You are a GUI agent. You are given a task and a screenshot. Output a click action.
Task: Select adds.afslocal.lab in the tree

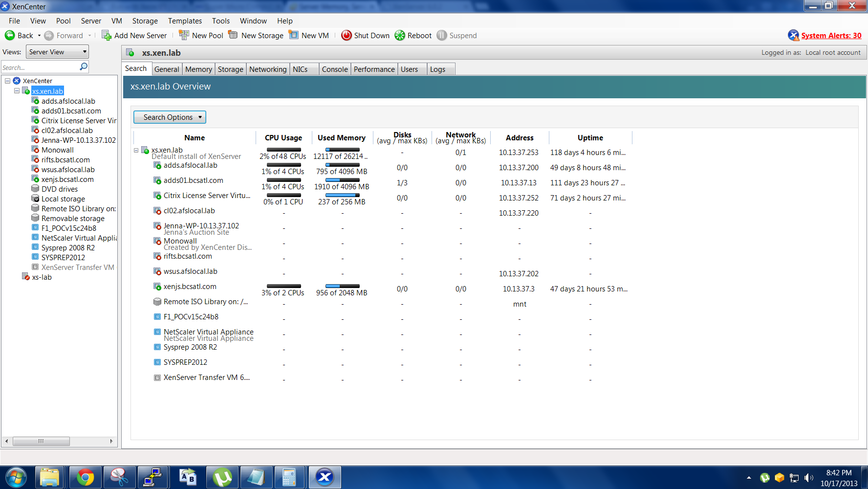coord(68,101)
